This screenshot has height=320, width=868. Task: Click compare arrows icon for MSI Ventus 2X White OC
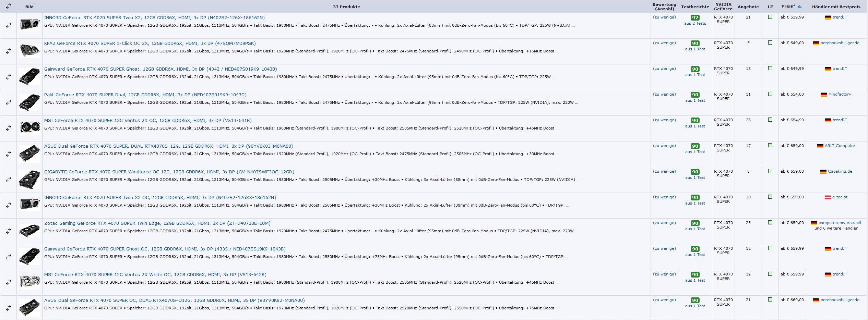pyautogui.click(x=9, y=282)
